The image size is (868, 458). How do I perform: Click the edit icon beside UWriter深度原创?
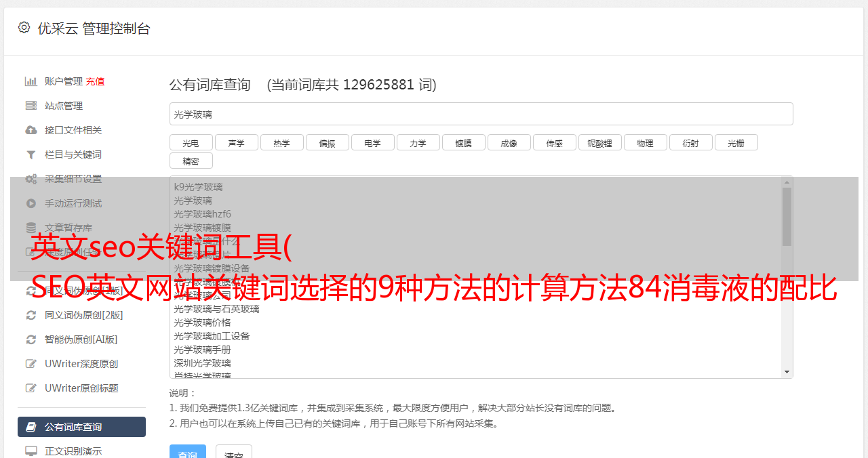(31, 364)
